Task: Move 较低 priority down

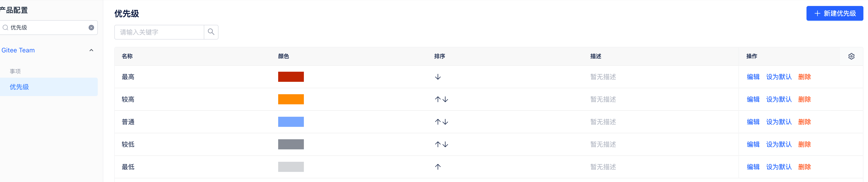Action: [x=445, y=145]
